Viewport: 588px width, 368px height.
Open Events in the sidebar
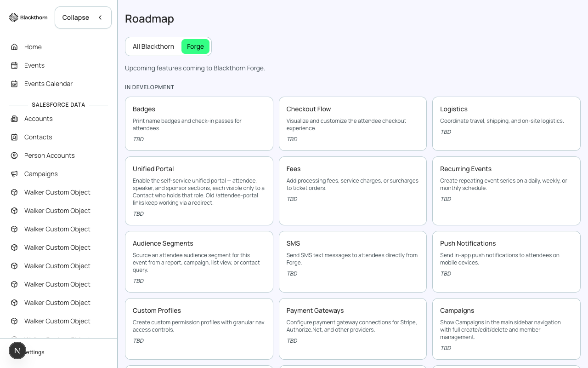(x=58, y=65)
